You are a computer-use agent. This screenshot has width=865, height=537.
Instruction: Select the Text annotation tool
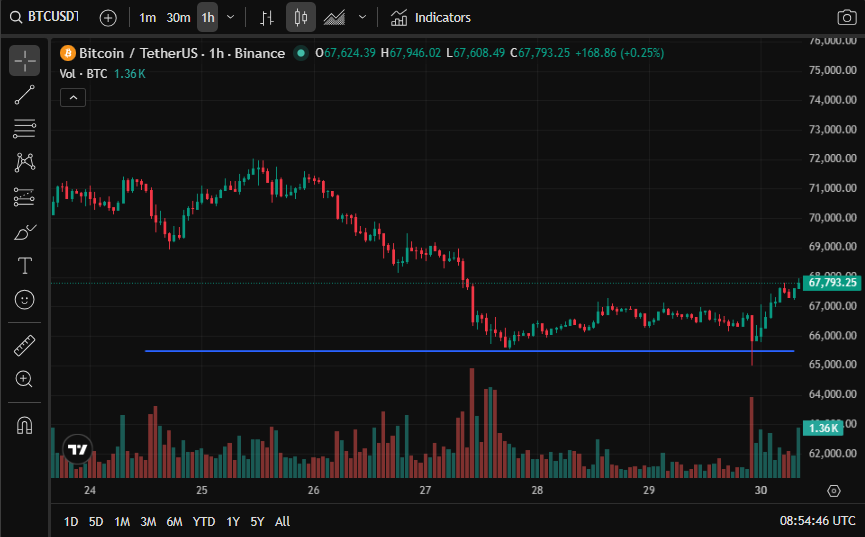click(24, 266)
